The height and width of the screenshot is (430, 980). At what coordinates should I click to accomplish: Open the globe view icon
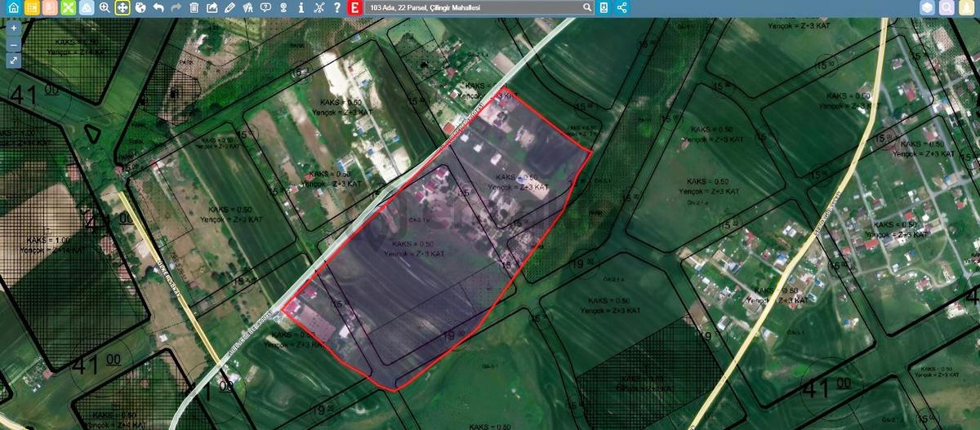[140, 7]
